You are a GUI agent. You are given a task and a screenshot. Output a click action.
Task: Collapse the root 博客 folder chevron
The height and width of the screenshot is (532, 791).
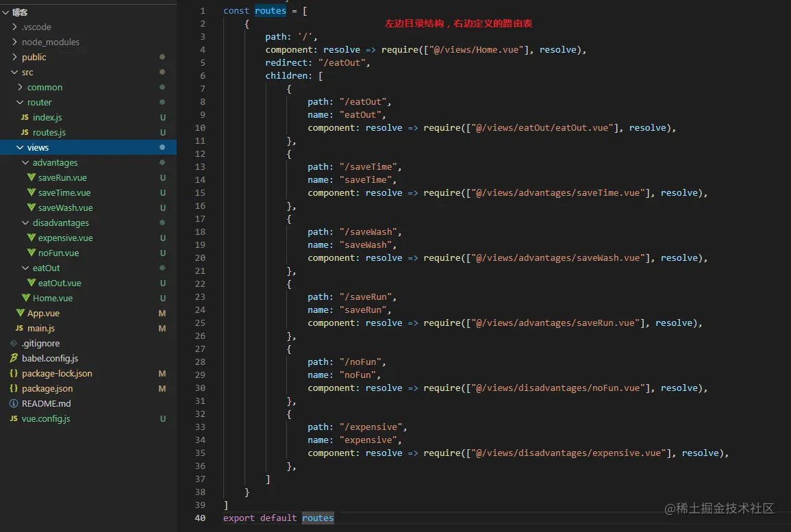click(5, 12)
